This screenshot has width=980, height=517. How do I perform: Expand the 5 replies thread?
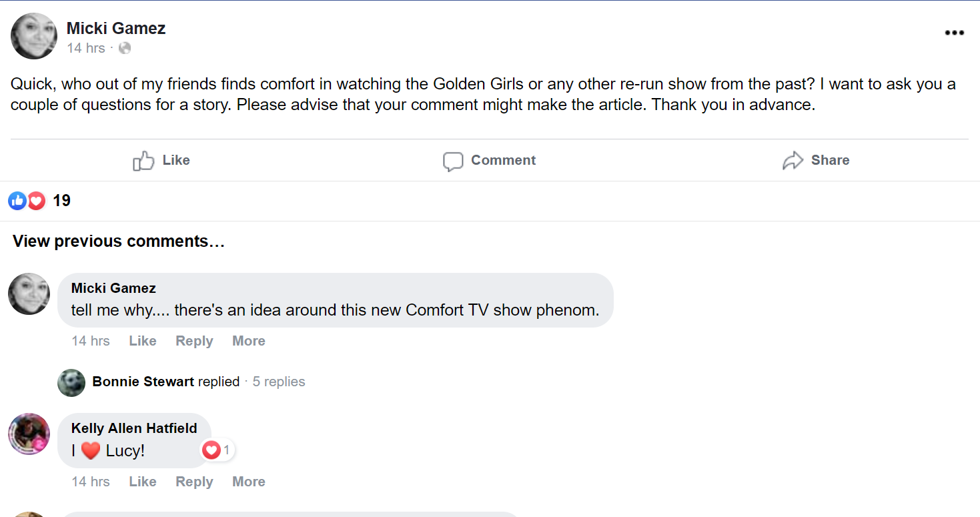tap(278, 382)
